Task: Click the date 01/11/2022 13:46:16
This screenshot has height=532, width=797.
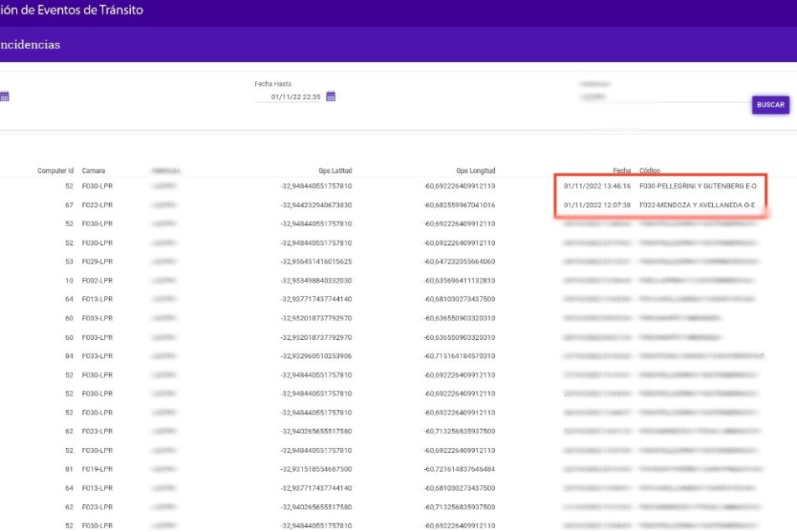Action: tap(596, 185)
